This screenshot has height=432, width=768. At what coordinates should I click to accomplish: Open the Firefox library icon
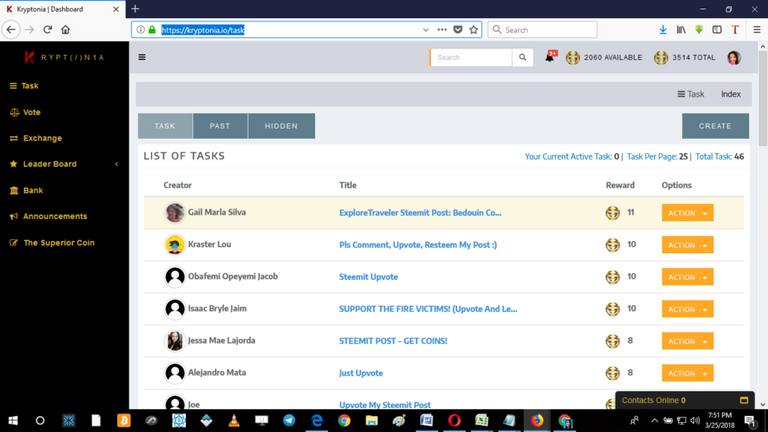pos(681,30)
